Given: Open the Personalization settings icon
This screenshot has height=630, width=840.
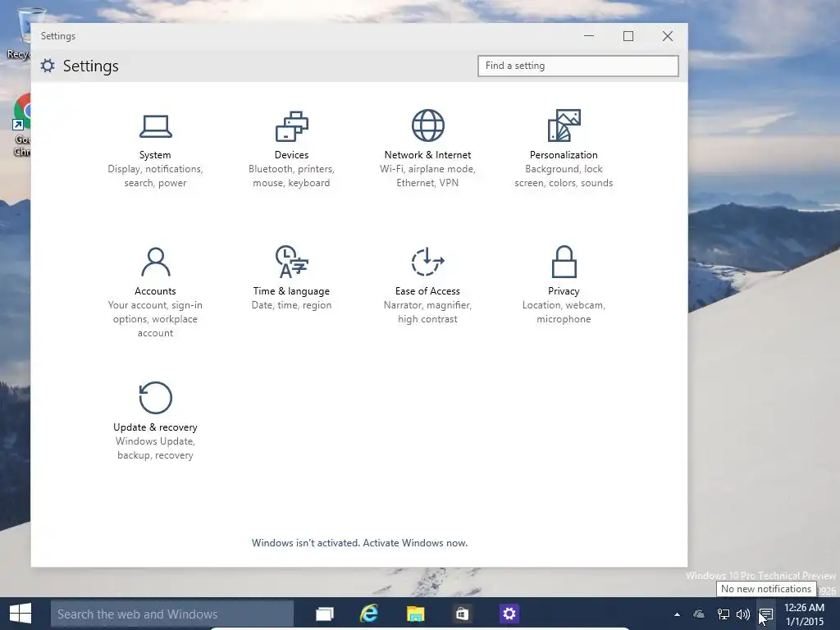Looking at the screenshot, I should click(564, 126).
